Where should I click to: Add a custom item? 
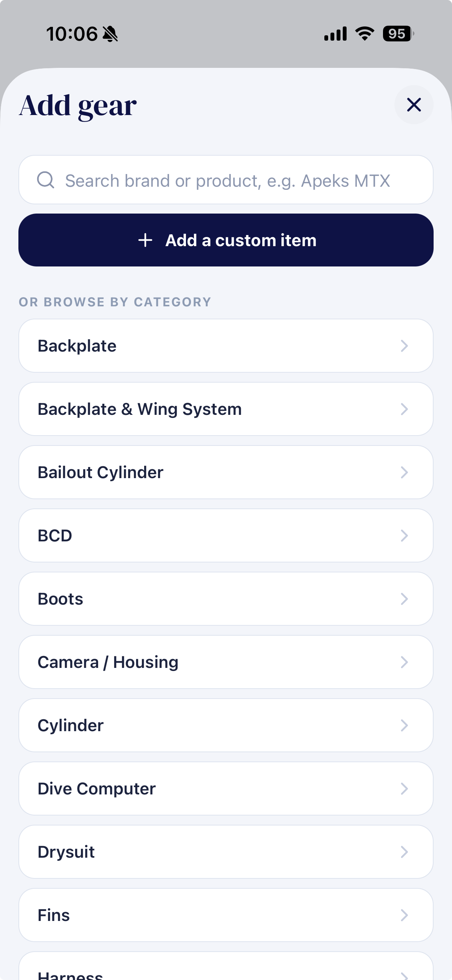click(x=226, y=240)
